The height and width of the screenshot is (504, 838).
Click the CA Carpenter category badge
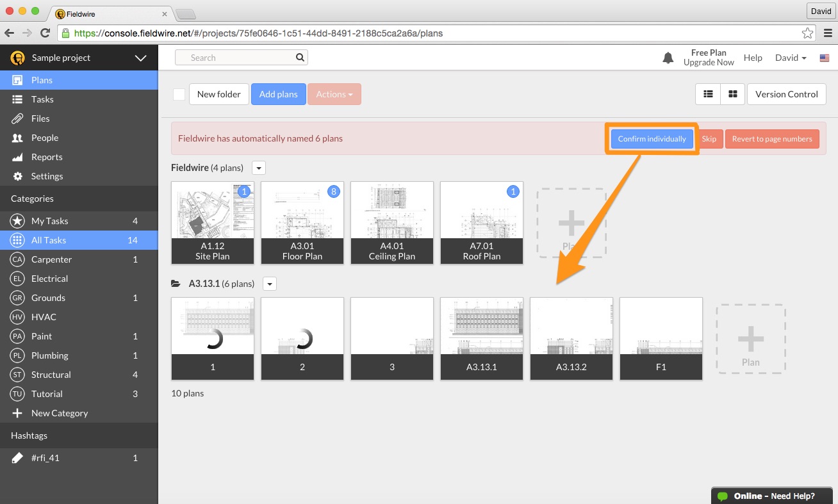pyautogui.click(x=17, y=259)
